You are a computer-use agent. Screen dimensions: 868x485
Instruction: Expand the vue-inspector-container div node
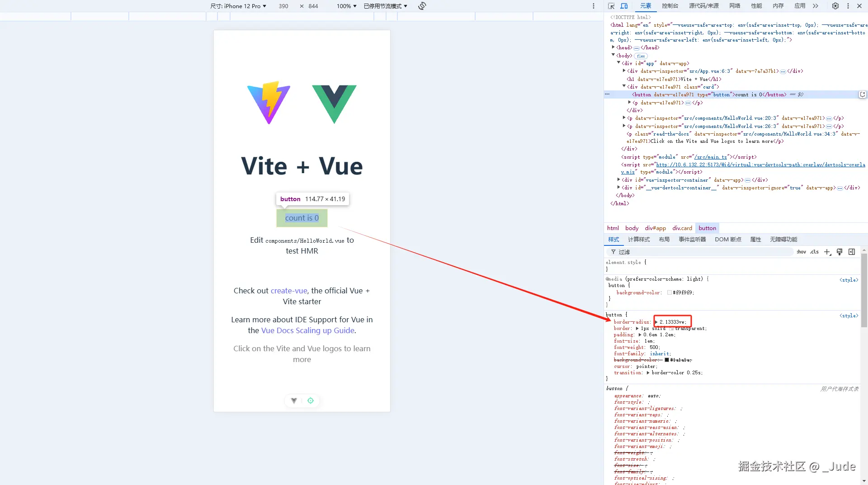(619, 179)
